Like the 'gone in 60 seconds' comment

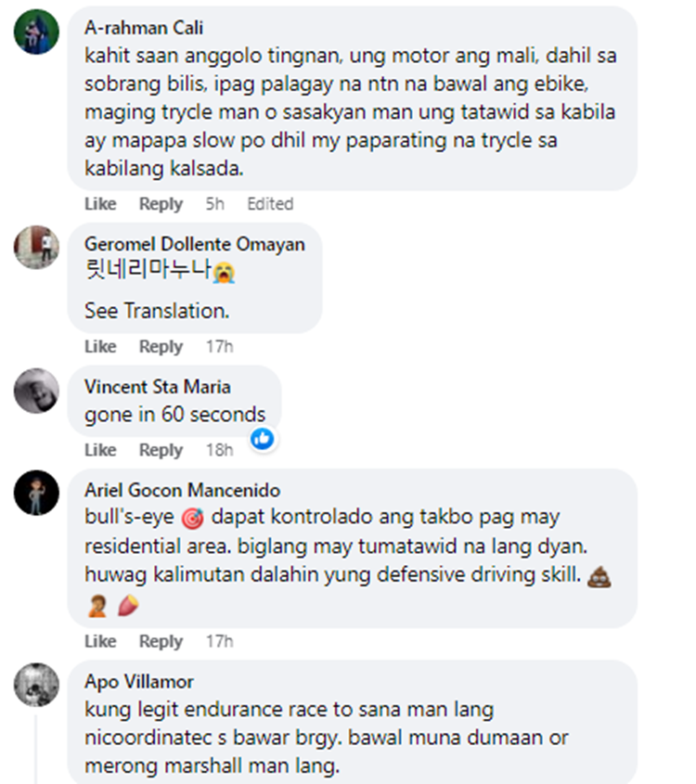pyautogui.click(x=100, y=450)
